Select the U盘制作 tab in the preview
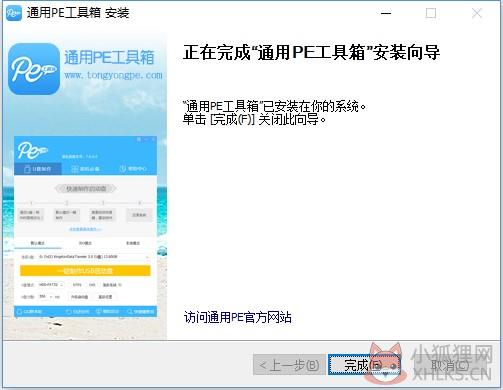 tap(38, 169)
